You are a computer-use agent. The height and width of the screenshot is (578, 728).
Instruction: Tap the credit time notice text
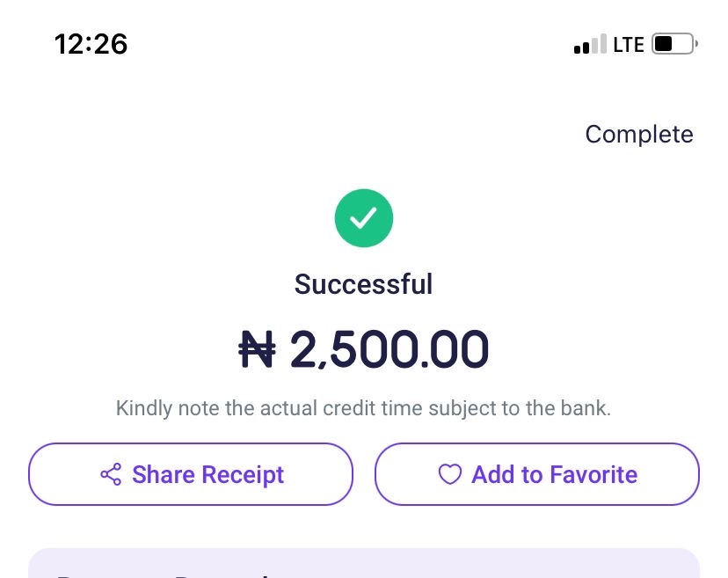pos(363,408)
